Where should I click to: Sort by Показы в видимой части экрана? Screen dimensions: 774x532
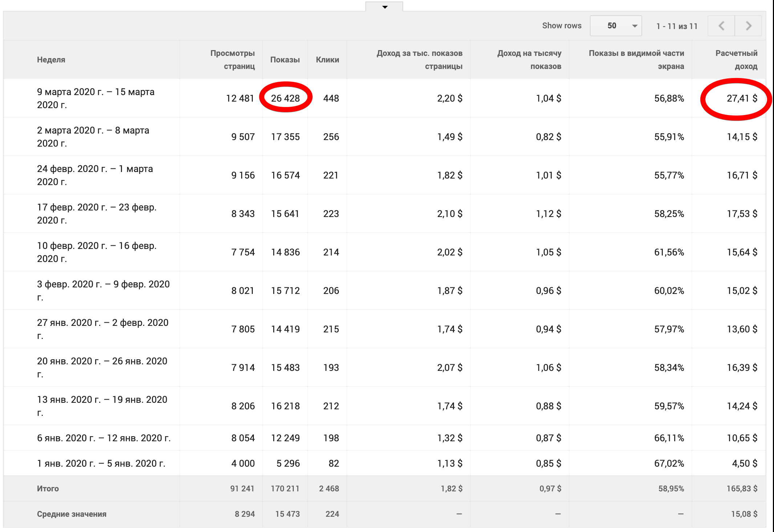tap(636, 60)
